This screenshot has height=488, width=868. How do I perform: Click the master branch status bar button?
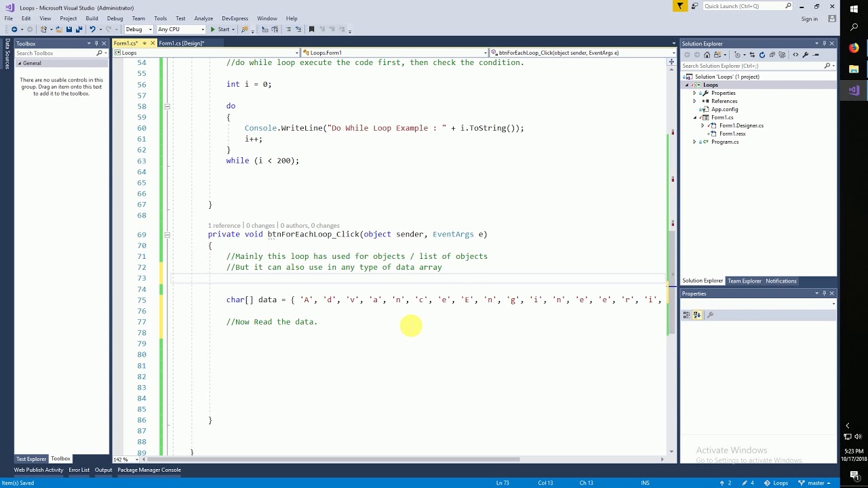[x=814, y=483]
